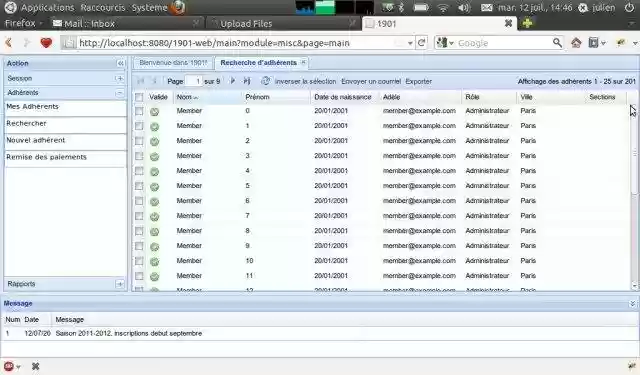The width and height of the screenshot is (640, 375).
Task: Click the Bluetooth indicator
Action: click(x=401, y=7)
